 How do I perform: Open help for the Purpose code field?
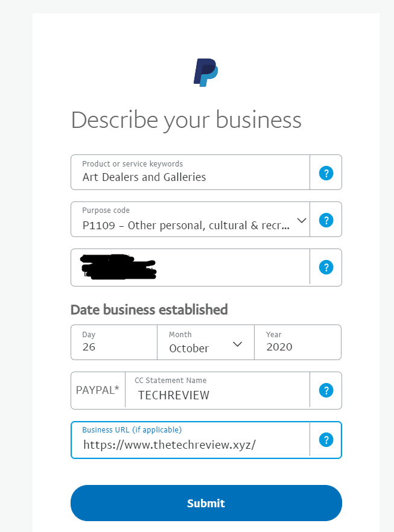[x=326, y=220]
